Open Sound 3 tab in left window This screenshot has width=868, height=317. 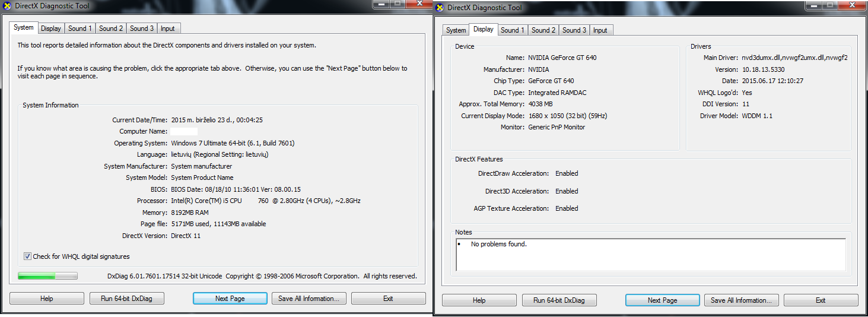point(142,28)
